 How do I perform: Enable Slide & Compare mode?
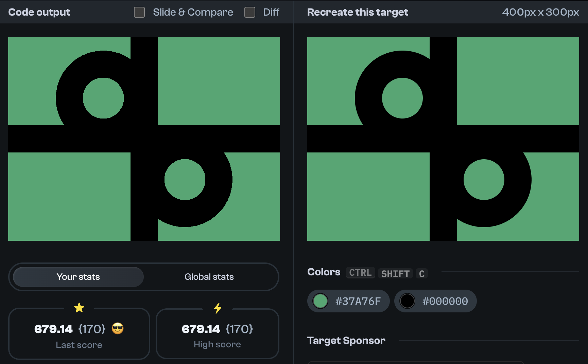pyautogui.click(x=139, y=12)
